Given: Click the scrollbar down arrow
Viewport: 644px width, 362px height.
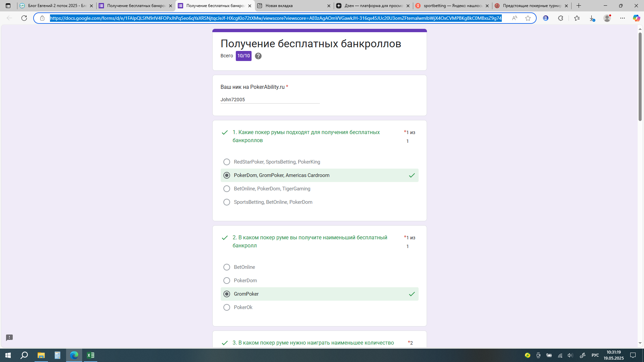Looking at the screenshot, I should (640, 343).
